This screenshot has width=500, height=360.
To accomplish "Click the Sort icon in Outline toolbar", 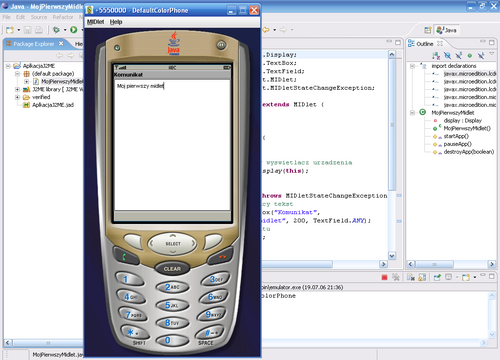I will click(x=436, y=55).
